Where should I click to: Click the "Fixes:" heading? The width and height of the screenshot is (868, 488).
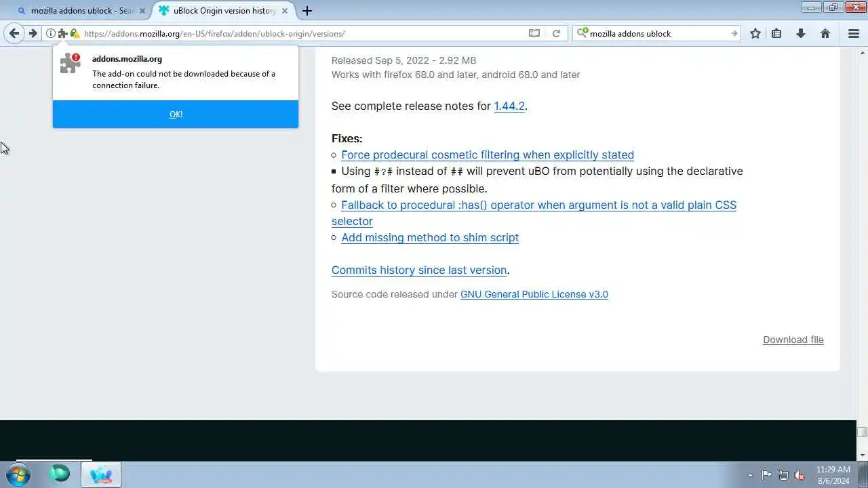pos(347,138)
